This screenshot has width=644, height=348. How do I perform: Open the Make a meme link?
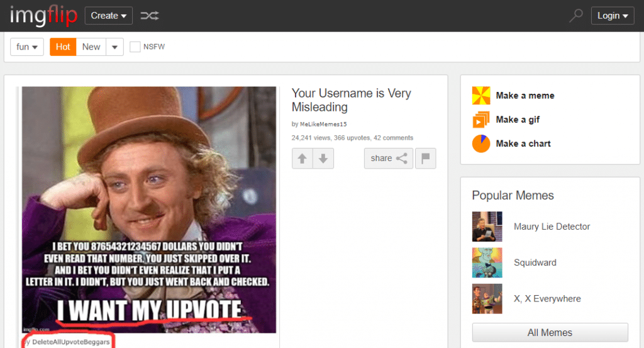(525, 95)
